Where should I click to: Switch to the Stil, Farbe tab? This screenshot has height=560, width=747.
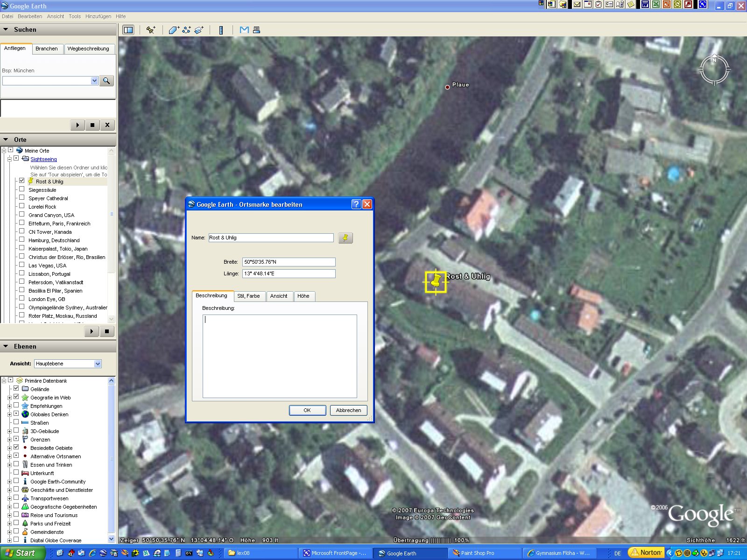click(x=248, y=296)
